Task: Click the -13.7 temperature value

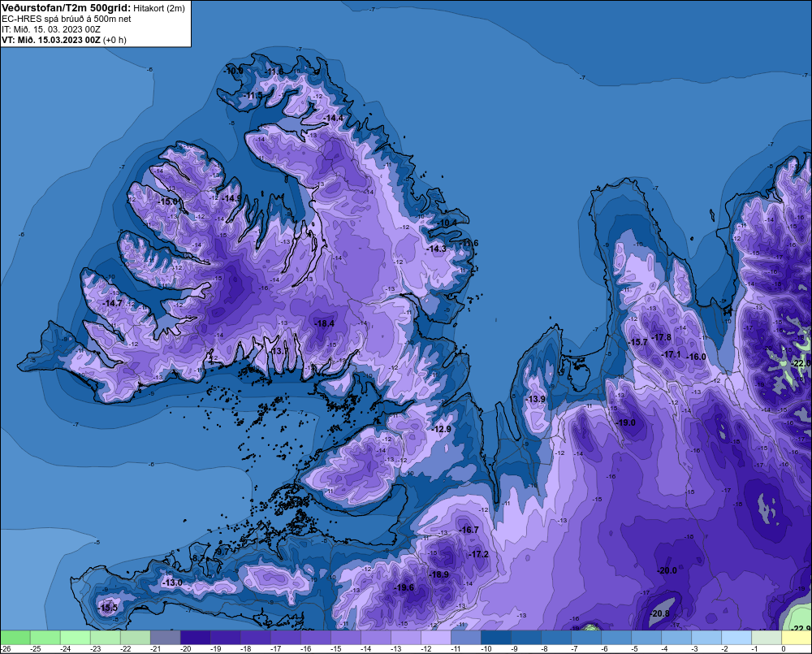Action: [x=279, y=351]
